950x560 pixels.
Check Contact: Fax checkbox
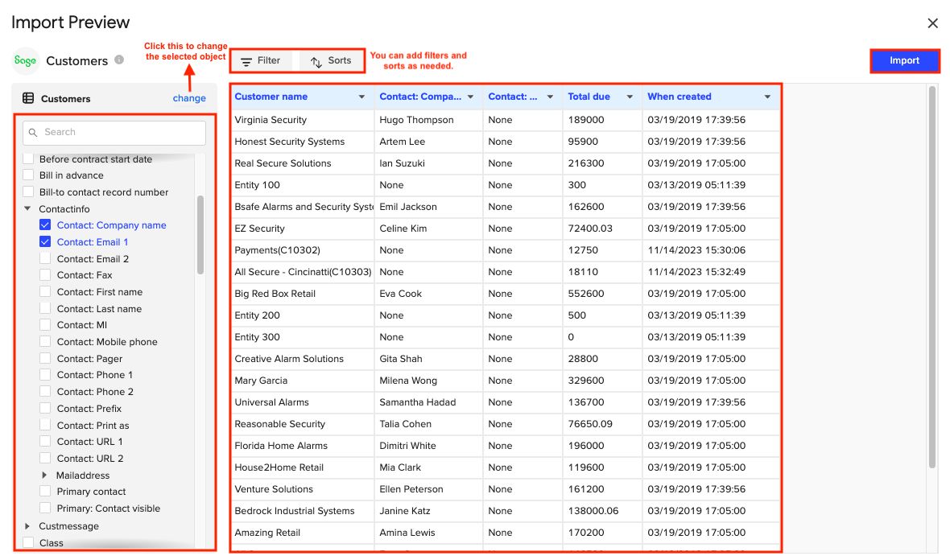tap(45, 275)
